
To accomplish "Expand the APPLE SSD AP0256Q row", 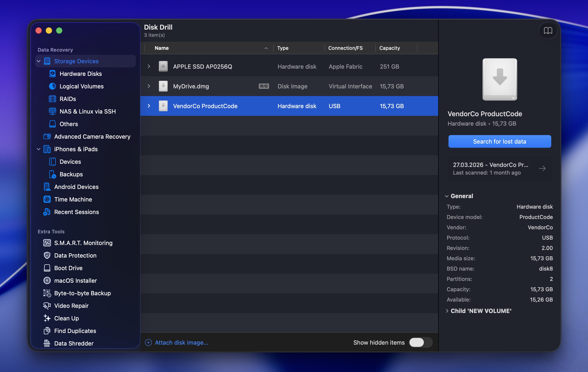I will coord(149,66).
